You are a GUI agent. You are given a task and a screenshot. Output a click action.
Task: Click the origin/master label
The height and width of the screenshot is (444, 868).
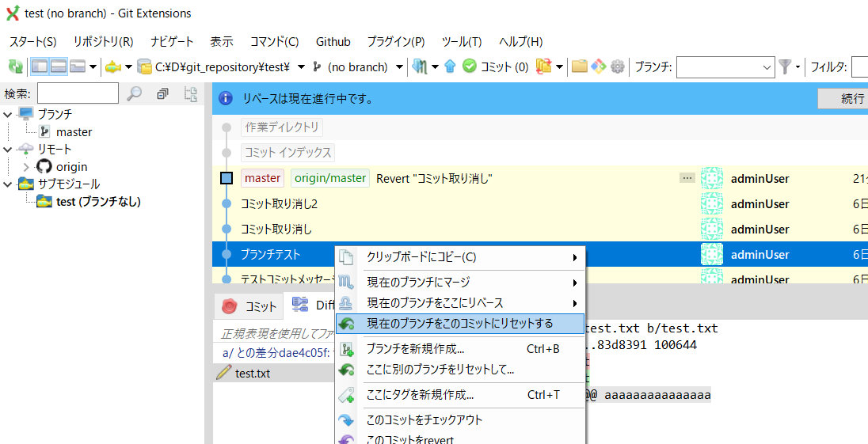pos(330,178)
